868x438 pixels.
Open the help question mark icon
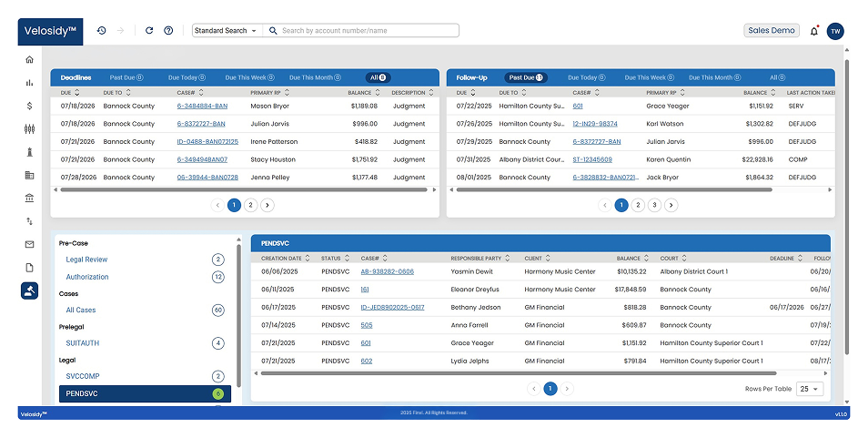pyautogui.click(x=168, y=30)
